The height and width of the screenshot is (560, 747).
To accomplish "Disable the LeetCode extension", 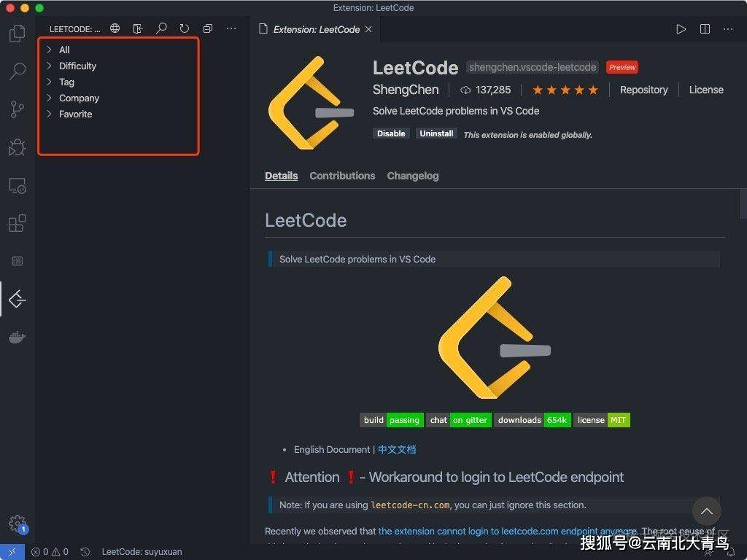I will pyautogui.click(x=391, y=133).
